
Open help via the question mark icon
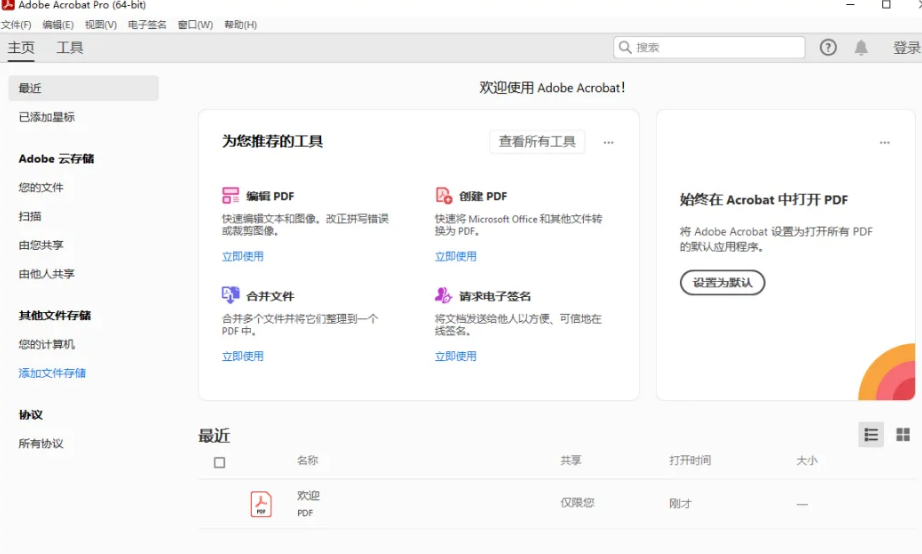828,48
